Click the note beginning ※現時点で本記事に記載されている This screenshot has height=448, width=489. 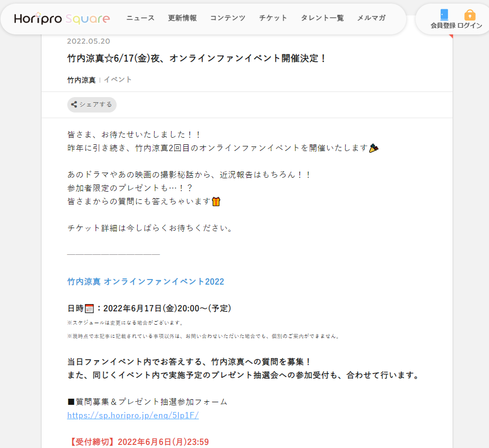pyautogui.click(x=203, y=336)
